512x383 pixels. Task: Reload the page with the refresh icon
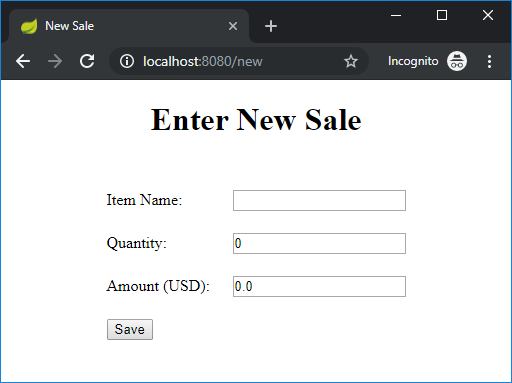(87, 61)
